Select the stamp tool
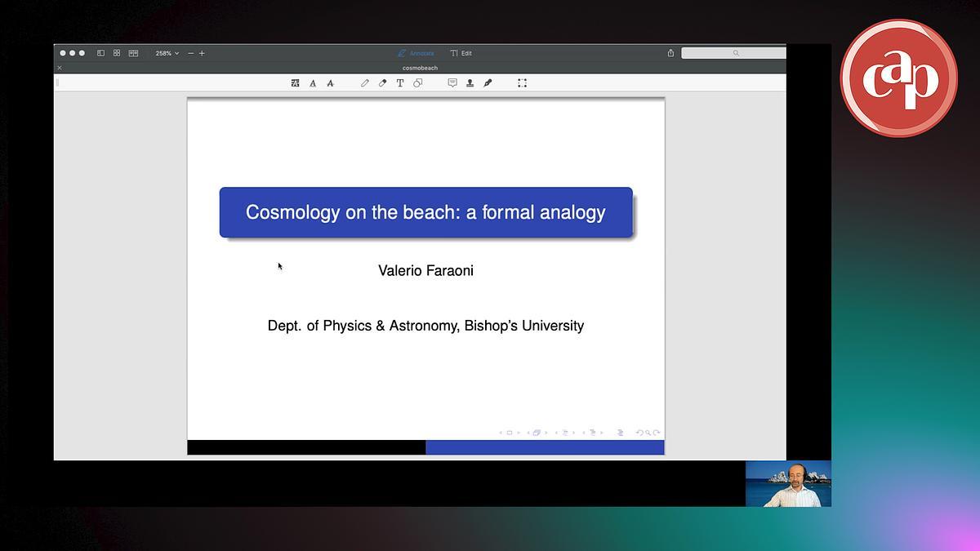 470,83
